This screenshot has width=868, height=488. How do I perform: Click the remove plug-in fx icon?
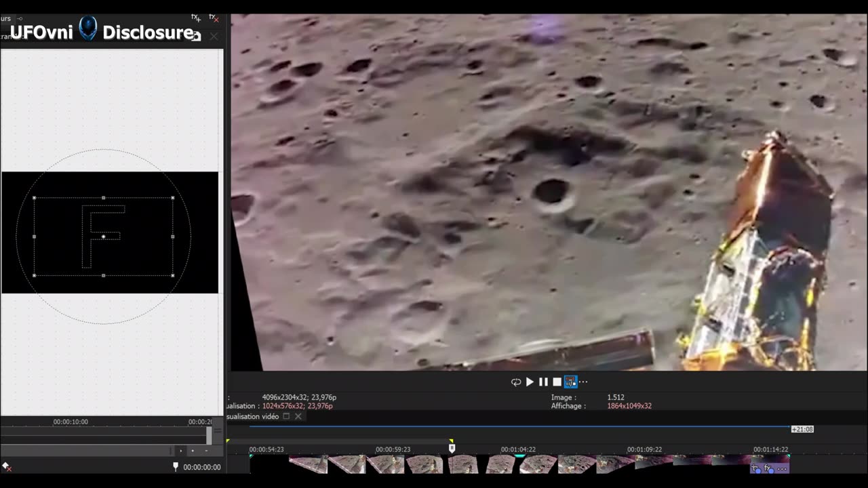214,17
